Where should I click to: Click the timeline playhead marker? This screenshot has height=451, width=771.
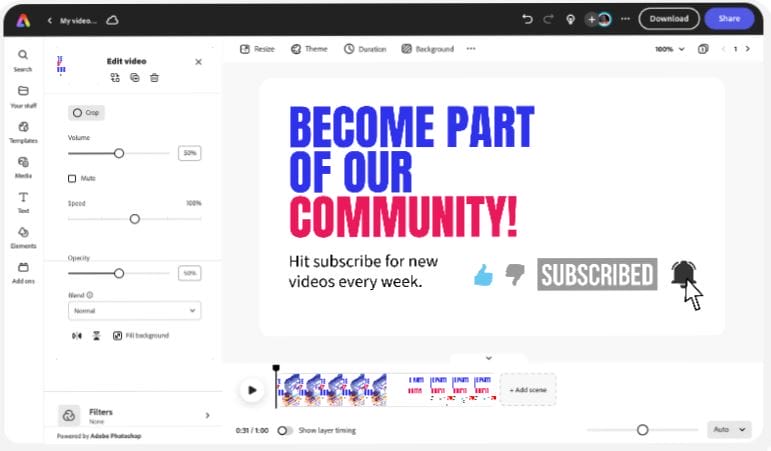tap(276, 368)
